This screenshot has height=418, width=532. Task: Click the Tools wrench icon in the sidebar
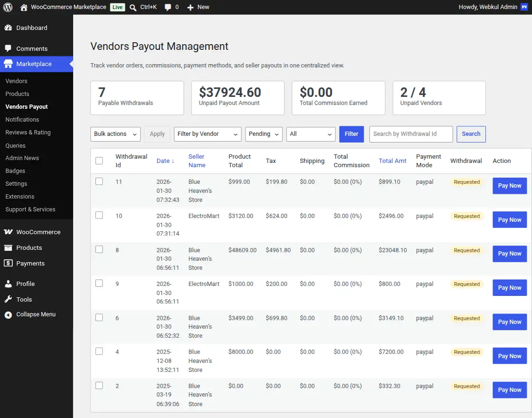[9, 299]
